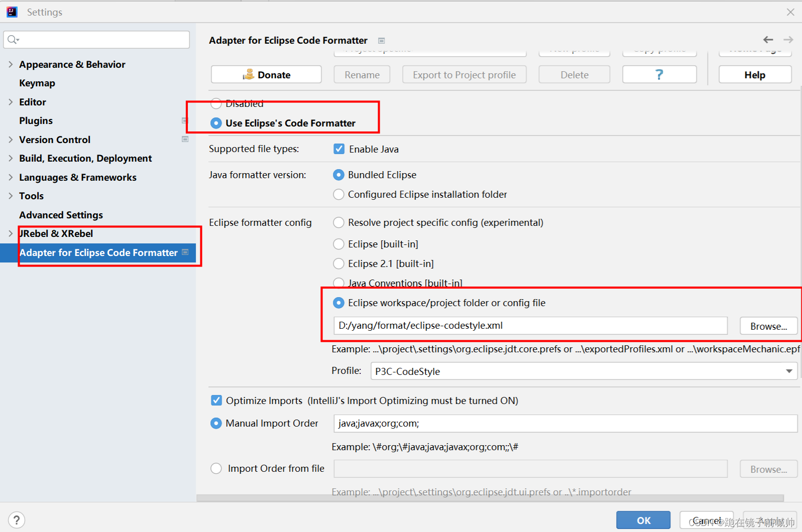Expand Appearance & Behavior tree node
Viewport: 802px width, 532px height.
click(11, 64)
